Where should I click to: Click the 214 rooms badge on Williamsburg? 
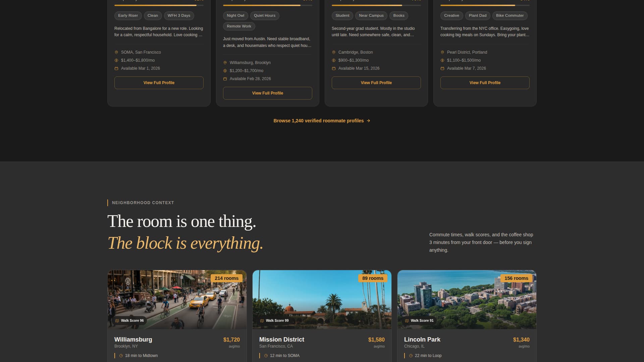pyautogui.click(x=226, y=278)
